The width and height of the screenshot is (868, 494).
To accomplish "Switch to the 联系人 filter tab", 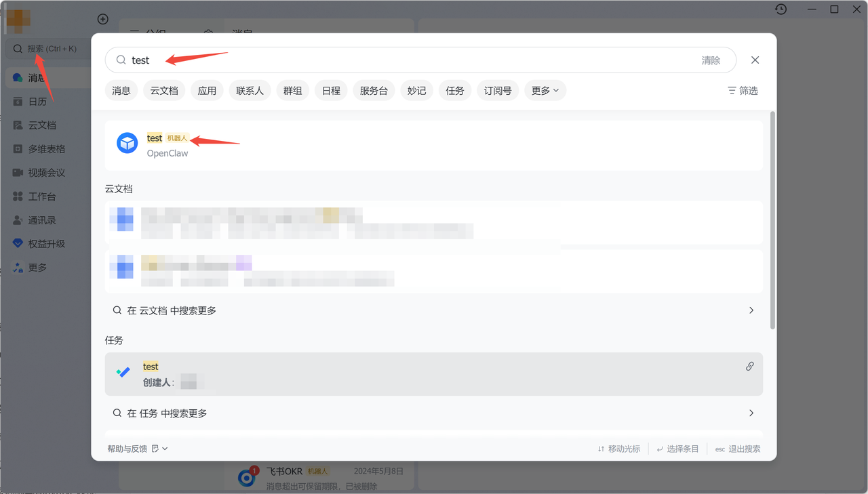I will point(250,90).
